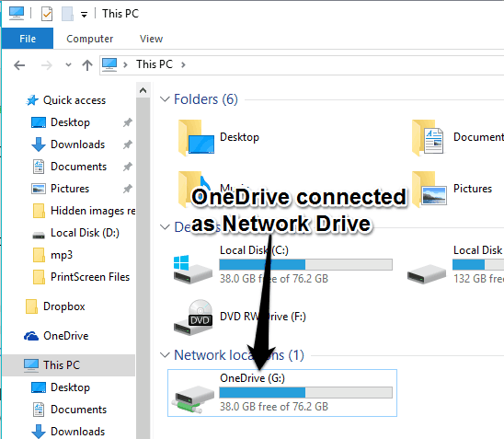Image resolution: width=504 pixels, height=439 pixels.
Task: Click the OneDrive (G:) drive label
Action: tap(252, 378)
